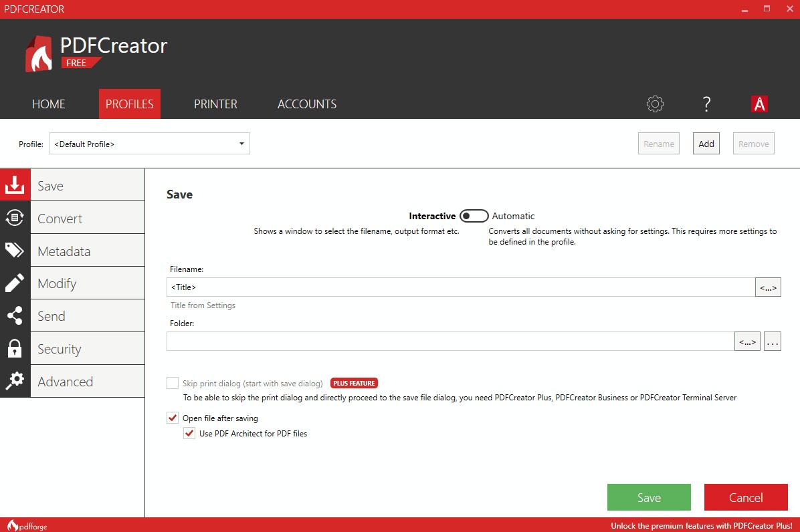Switch to the PRINTER tab
This screenshot has height=532, width=800.
point(215,104)
